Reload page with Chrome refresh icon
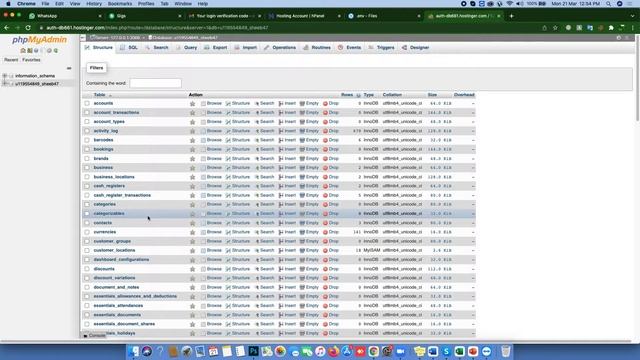 pyautogui.click(x=28, y=28)
